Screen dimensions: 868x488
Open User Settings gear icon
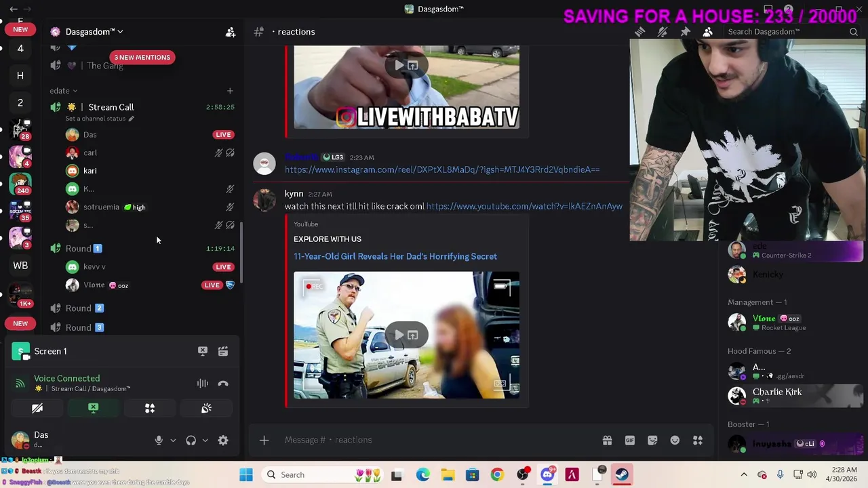point(223,441)
